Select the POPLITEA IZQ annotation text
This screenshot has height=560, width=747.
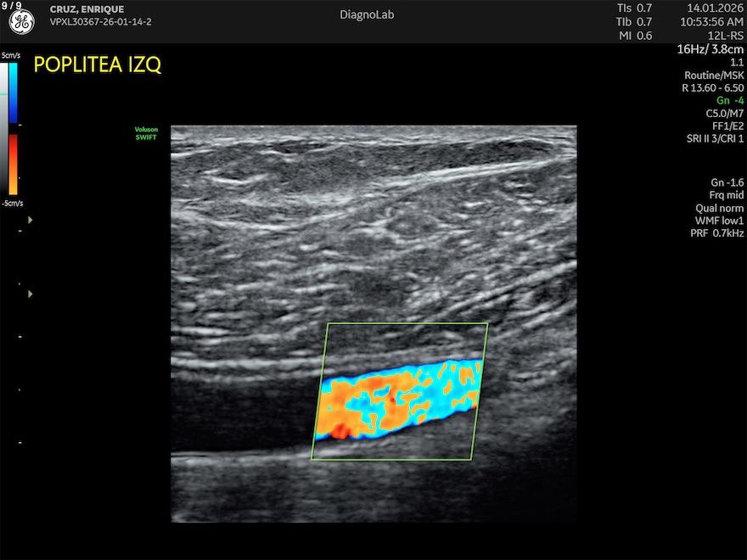click(97, 65)
